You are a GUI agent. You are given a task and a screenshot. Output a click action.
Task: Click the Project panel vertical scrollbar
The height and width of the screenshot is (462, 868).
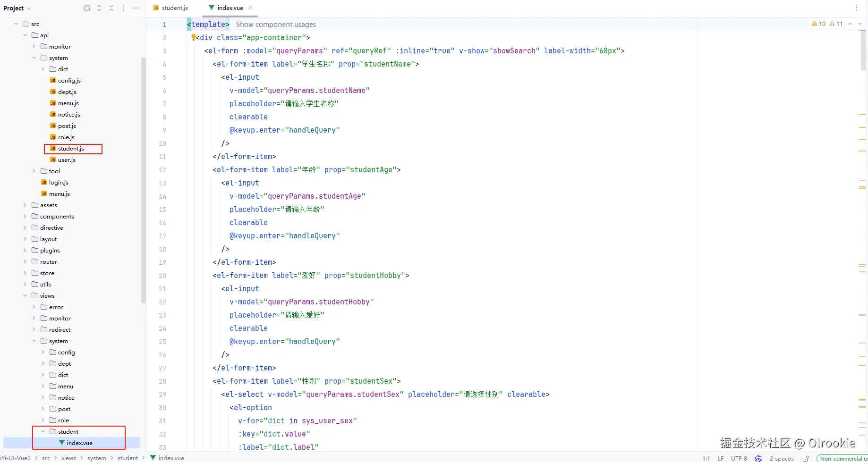[x=144, y=180]
